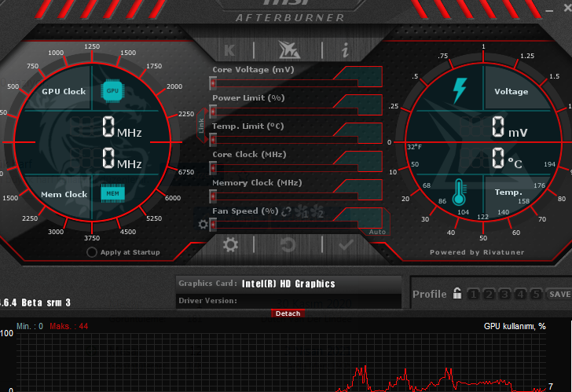The image size is (572, 392).
Task: Minimize the Afterburner window
Action: coord(549,11)
